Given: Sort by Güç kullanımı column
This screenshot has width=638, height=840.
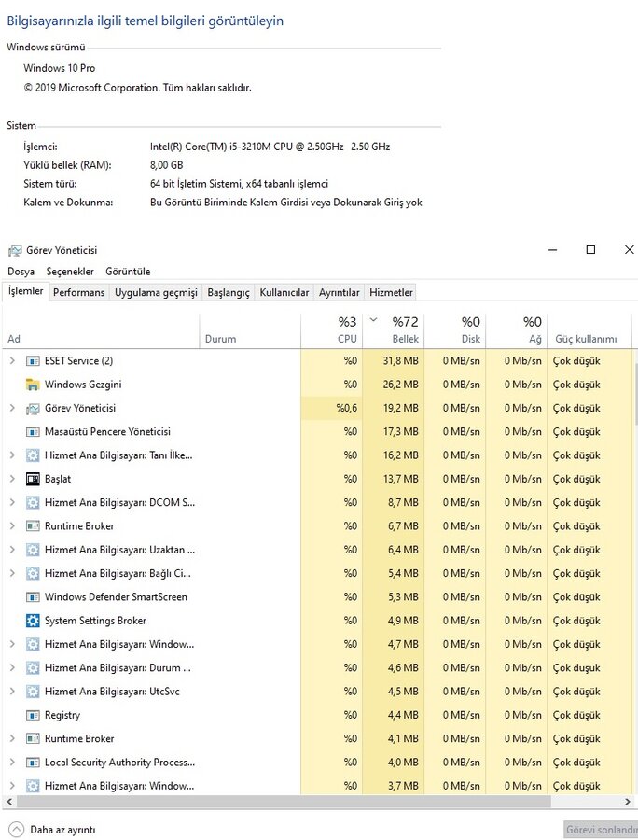Looking at the screenshot, I should [x=589, y=330].
